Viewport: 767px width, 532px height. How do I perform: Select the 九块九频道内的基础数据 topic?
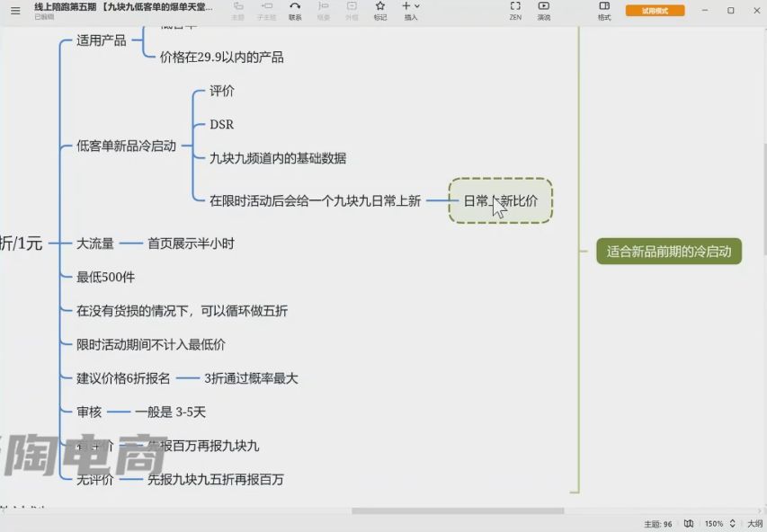pyautogui.click(x=278, y=158)
